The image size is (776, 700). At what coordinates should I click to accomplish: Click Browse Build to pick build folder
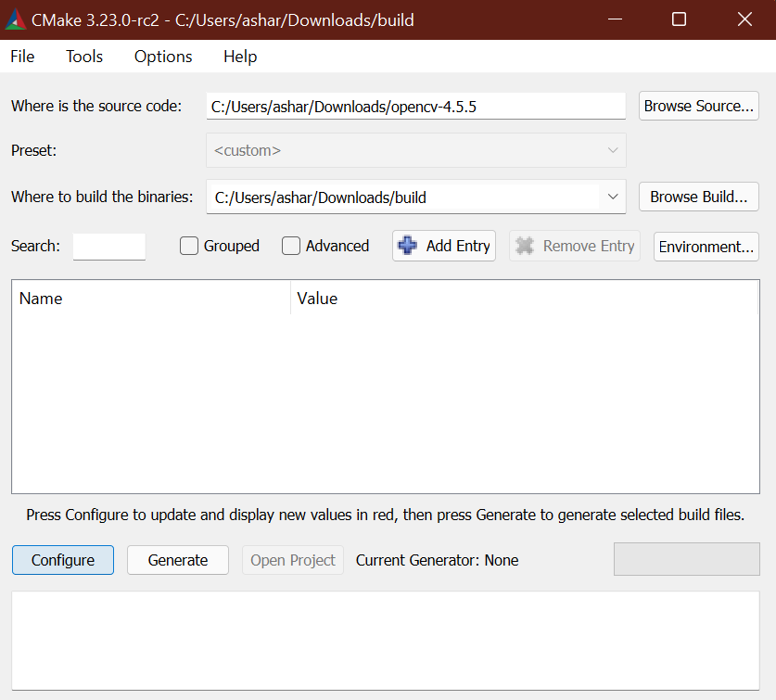(698, 197)
